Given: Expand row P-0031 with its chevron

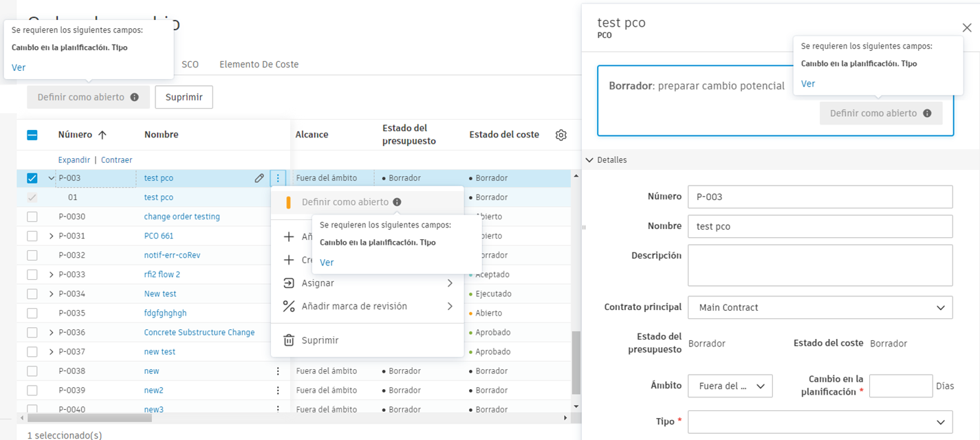Looking at the screenshot, I should point(52,236).
